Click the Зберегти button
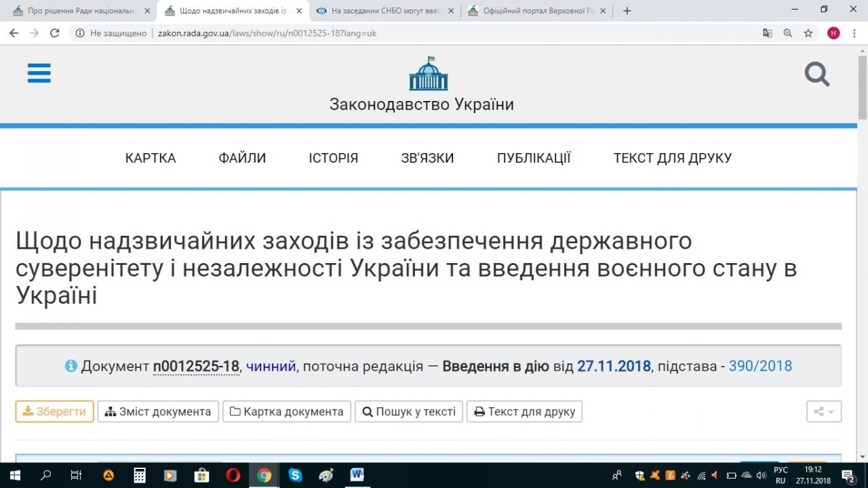Screen dimensions: 868x488 point(54,411)
